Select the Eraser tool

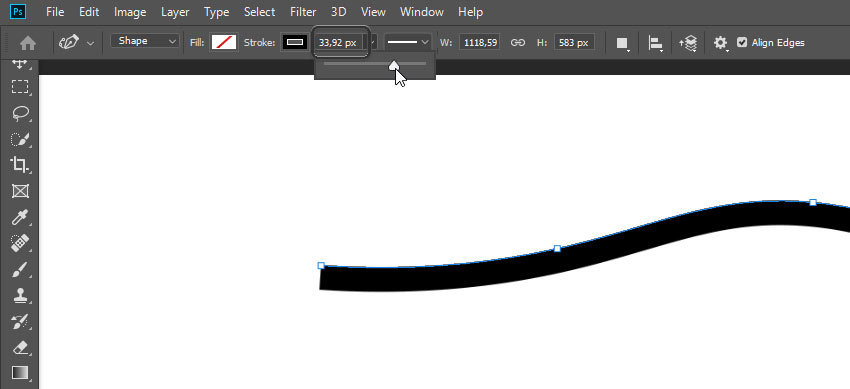coord(20,348)
